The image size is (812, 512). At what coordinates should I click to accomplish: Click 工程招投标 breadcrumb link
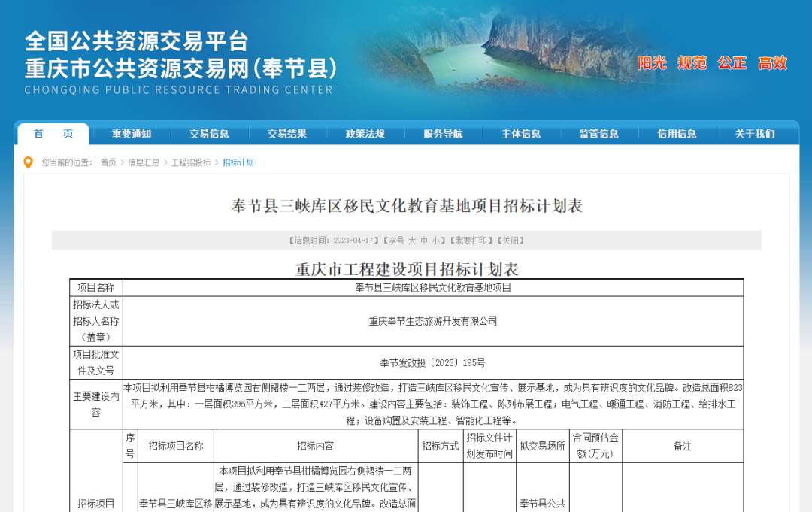[x=190, y=162]
